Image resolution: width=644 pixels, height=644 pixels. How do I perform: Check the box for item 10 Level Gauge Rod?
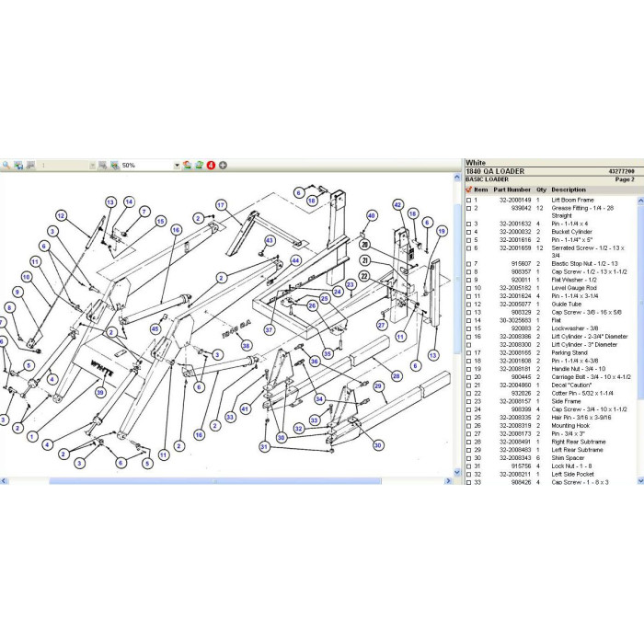[468, 288]
